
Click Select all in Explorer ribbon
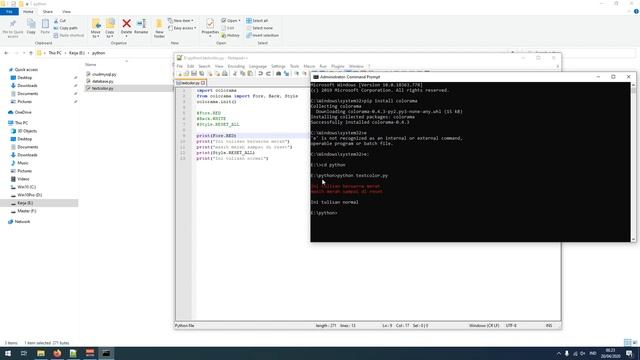(257, 20)
